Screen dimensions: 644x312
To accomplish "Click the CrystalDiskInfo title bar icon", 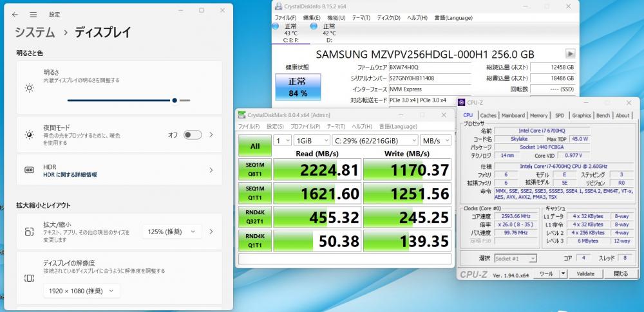I will tap(278, 6).
